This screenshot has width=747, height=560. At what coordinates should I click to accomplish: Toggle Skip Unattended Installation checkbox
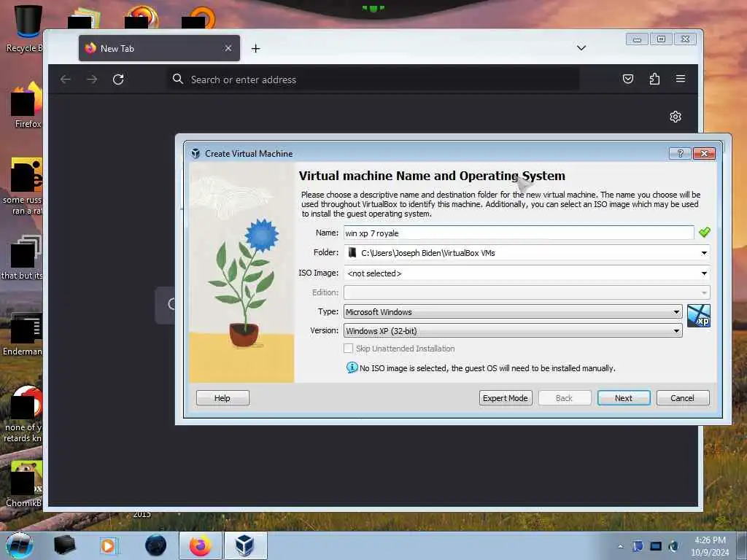(348, 349)
